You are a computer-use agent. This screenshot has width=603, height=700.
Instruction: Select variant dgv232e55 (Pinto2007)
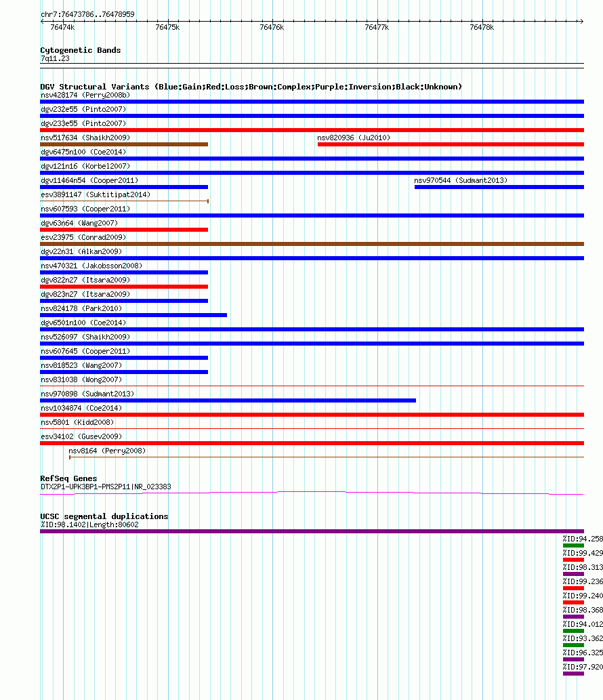point(83,109)
